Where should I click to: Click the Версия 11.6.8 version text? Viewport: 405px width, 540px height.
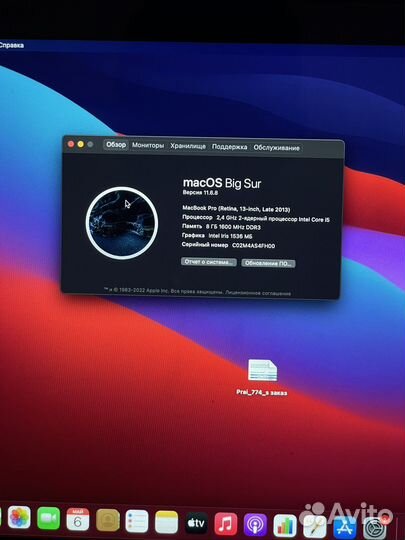[x=200, y=193]
